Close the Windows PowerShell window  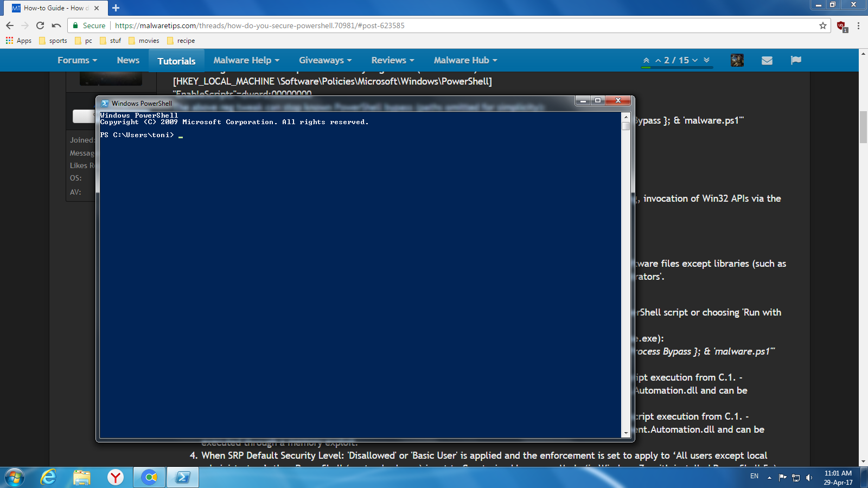(x=618, y=101)
